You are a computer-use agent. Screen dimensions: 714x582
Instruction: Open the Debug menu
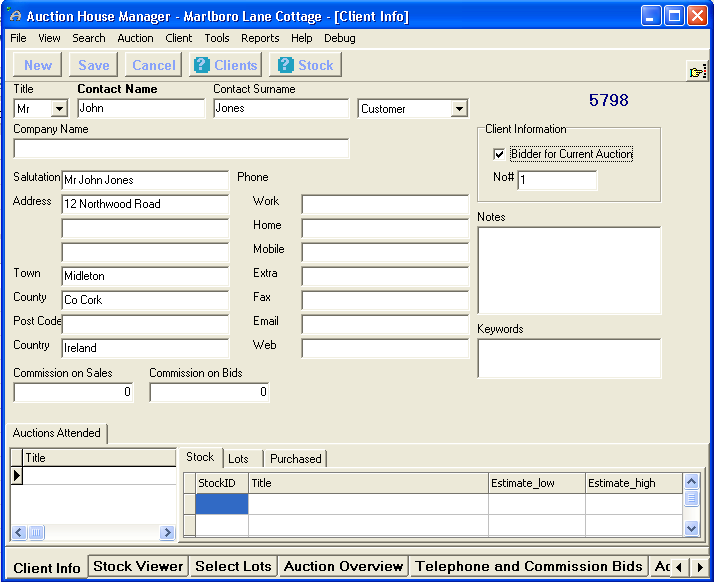340,38
